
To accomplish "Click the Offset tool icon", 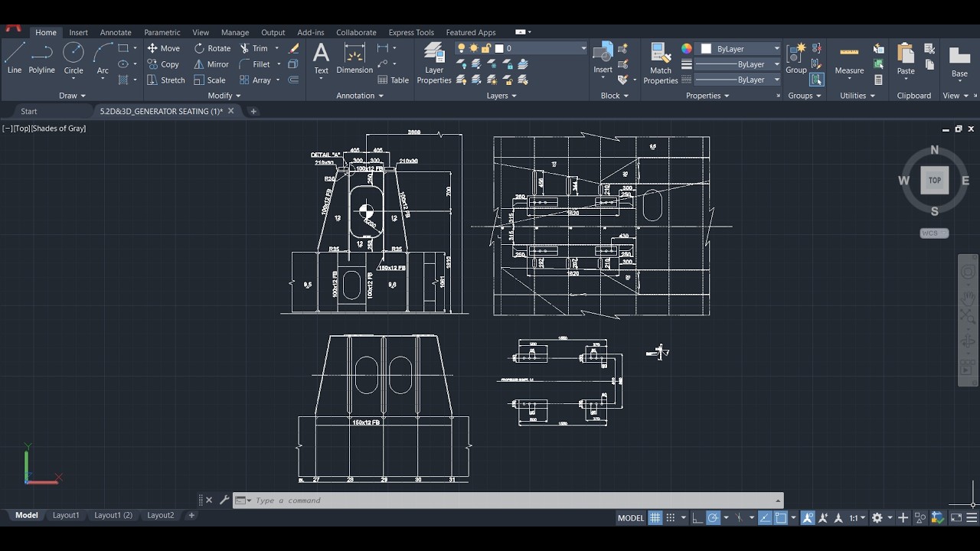I will tap(293, 80).
